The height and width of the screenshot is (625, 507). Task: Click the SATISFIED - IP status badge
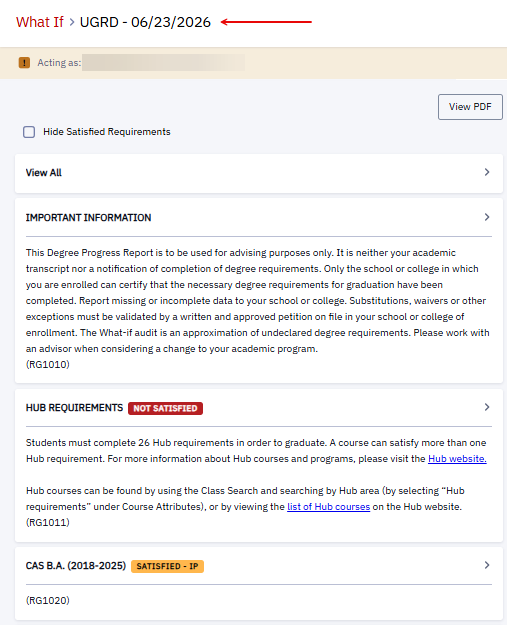click(x=167, y=566)
